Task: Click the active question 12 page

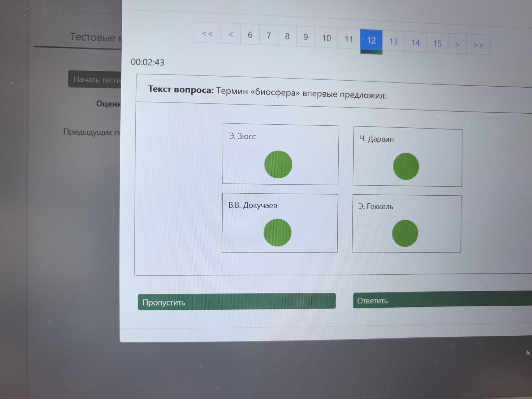Action: point(371,41)
